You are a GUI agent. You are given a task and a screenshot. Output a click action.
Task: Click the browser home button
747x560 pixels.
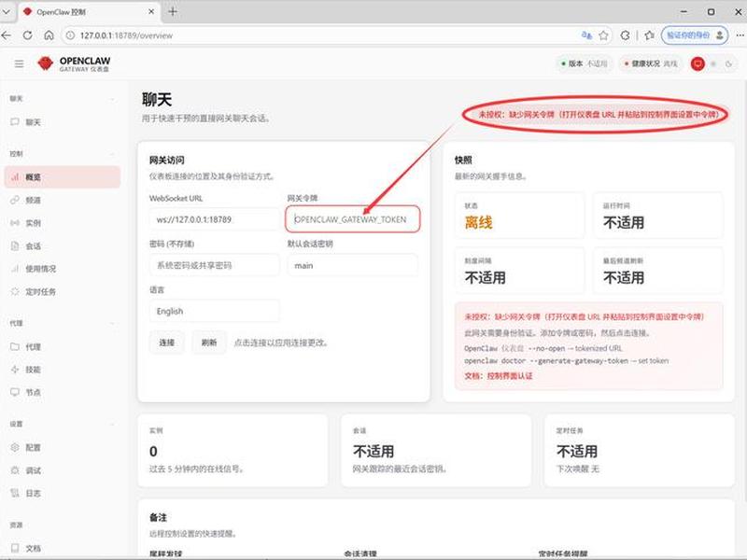click(49, 35)
